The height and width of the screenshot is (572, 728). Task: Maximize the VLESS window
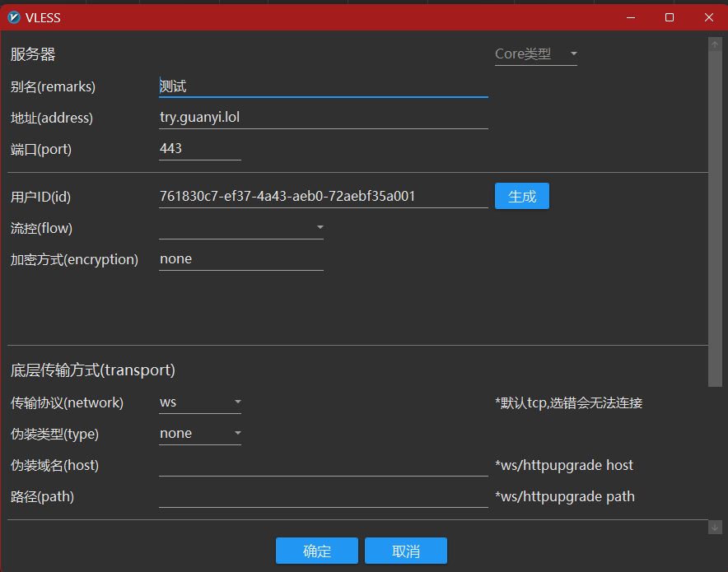(670, 17)
